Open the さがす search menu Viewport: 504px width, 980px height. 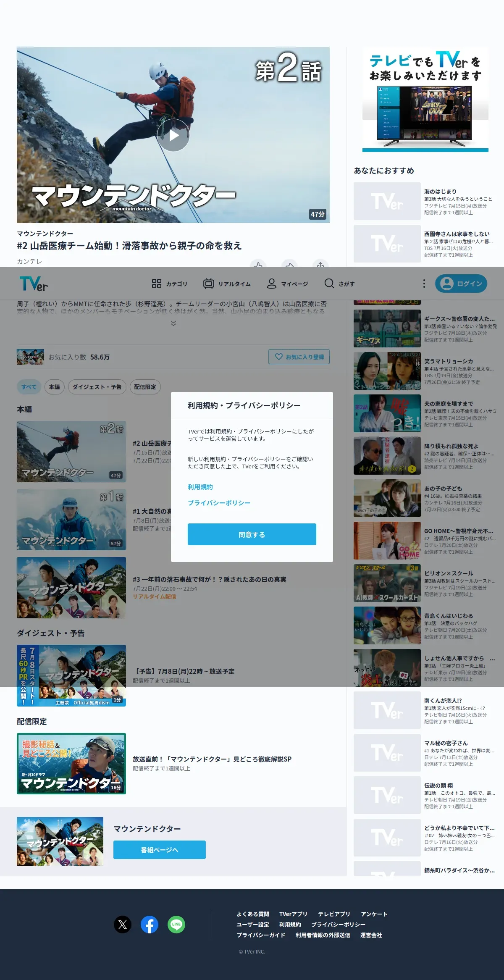(x=339, y=284)
